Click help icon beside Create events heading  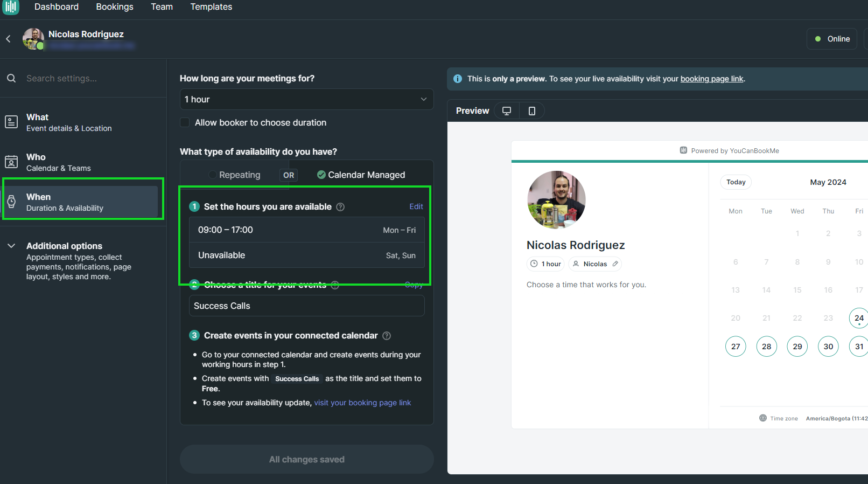(x=387, y=336)
